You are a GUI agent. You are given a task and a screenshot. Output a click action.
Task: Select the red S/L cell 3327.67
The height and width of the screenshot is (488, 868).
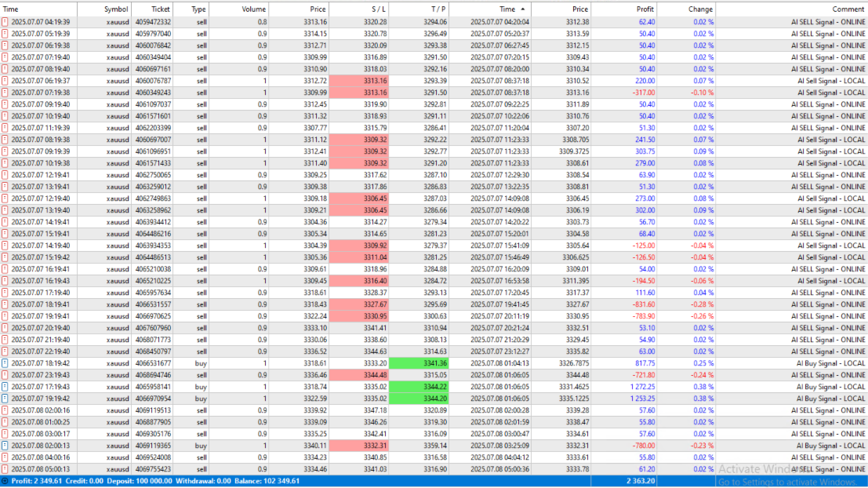click(x=358, y=304)
